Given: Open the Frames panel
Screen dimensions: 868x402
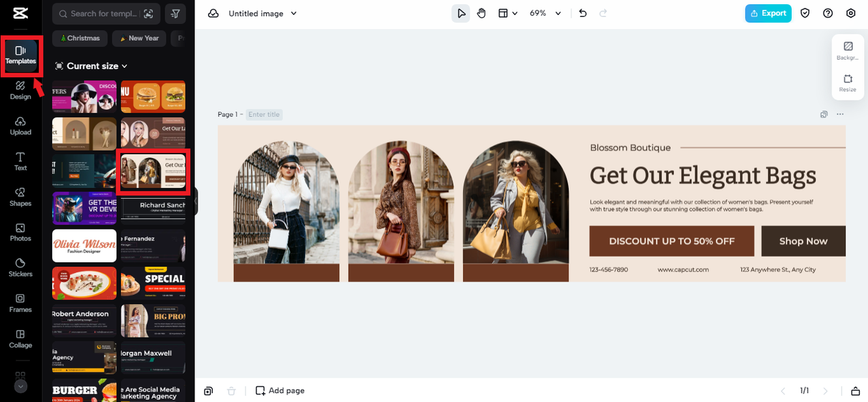Looking at the screenshot, I should coord(20,304).
